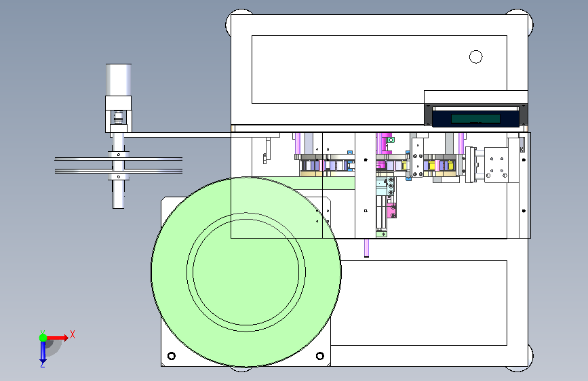Screen dimensions: 588x381
Task: Select the large green circular feeder bowl
Action: tap(246, 271)
